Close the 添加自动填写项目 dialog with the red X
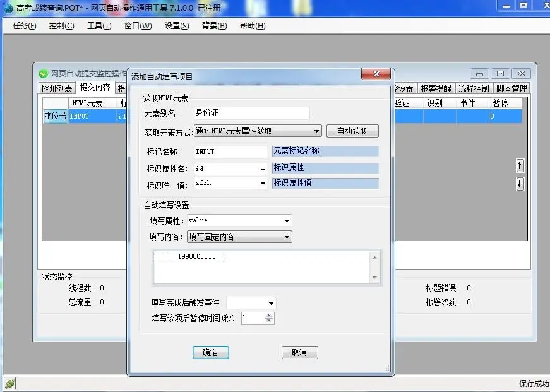 [x=375, y=74]
